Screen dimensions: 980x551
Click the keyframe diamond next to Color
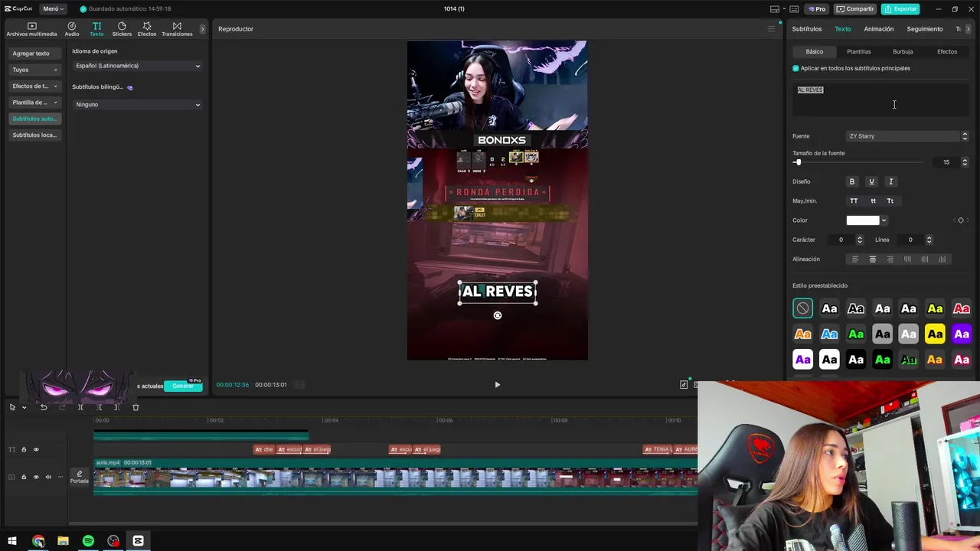[961, 220]
